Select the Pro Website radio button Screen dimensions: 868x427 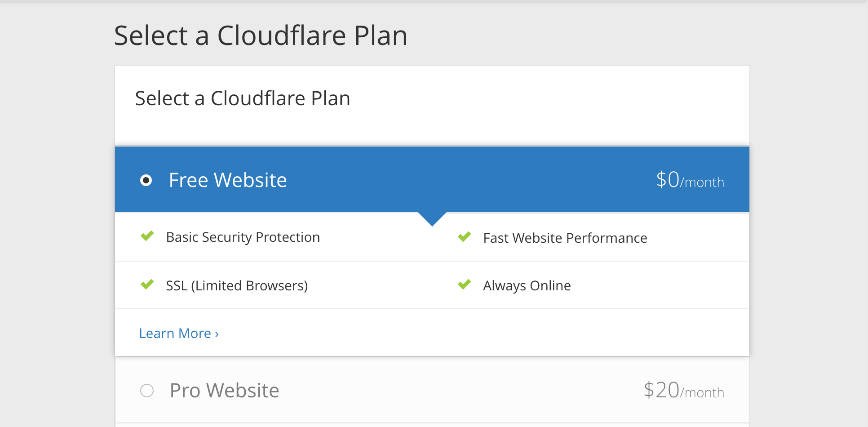coord(147,391)
